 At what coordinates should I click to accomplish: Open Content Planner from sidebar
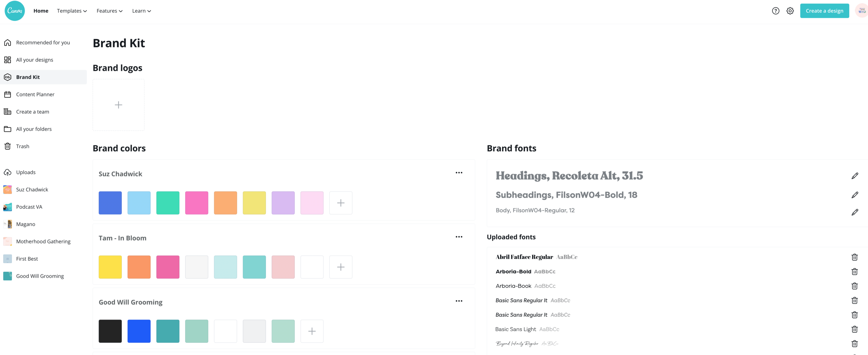pyautogui.click(x=43, y=94)
